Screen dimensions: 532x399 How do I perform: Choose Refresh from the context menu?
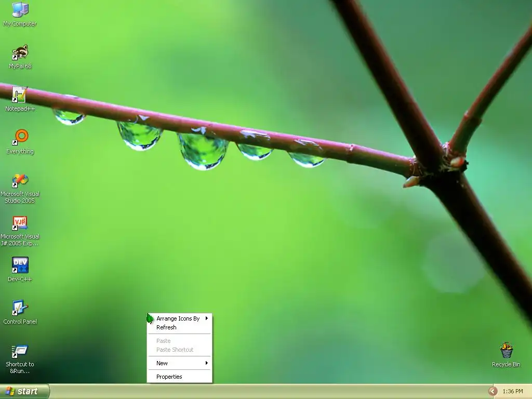point(179,327)
